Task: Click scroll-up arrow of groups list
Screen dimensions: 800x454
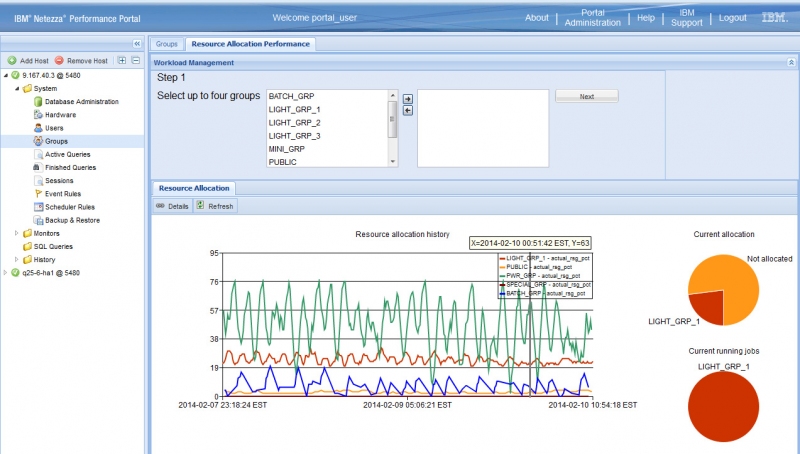Action: pos(392,95)
